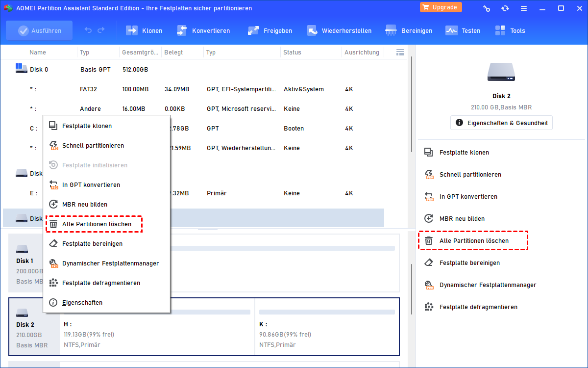
Task: Click the undo arrow icon
Action: pyautogui.click(x=88, y=30)
